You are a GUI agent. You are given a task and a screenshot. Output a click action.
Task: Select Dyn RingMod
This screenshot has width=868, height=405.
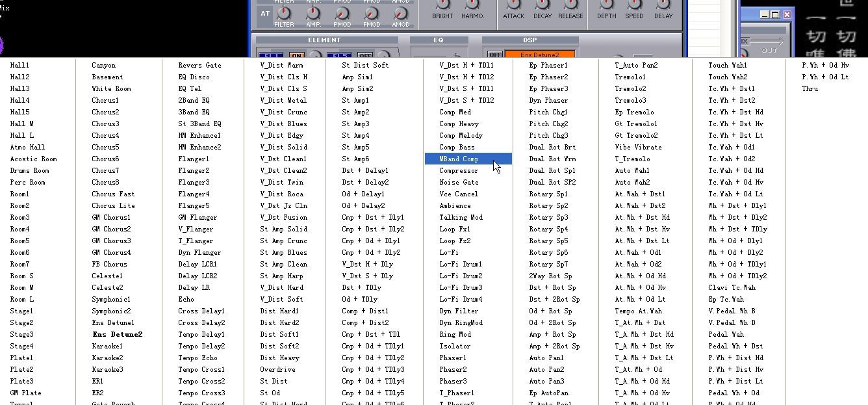tap(461, 322)
